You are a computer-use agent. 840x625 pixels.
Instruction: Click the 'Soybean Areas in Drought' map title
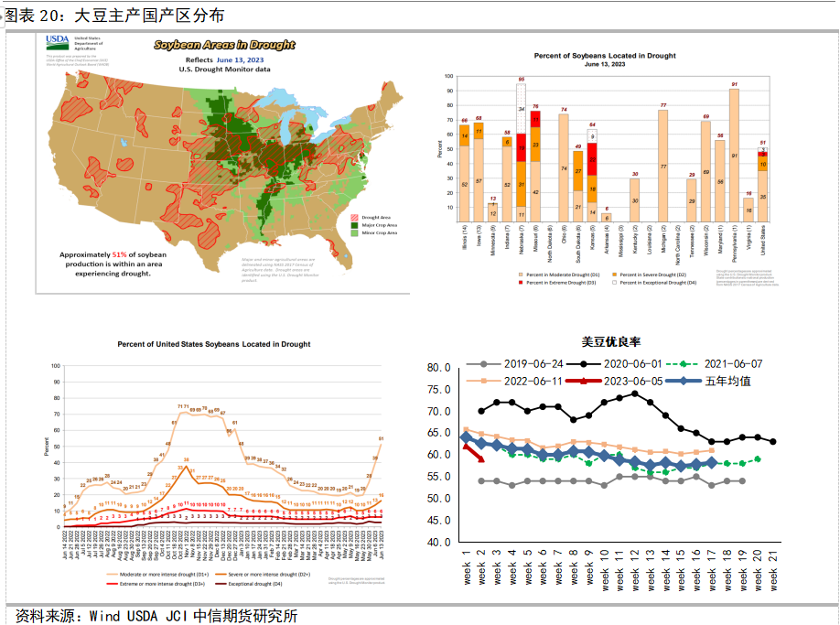[x=223, y=44]
